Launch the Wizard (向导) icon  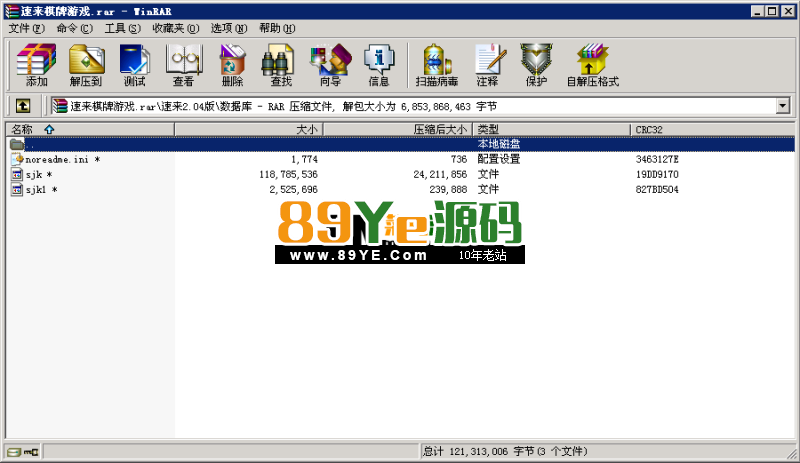click(331, 64)
